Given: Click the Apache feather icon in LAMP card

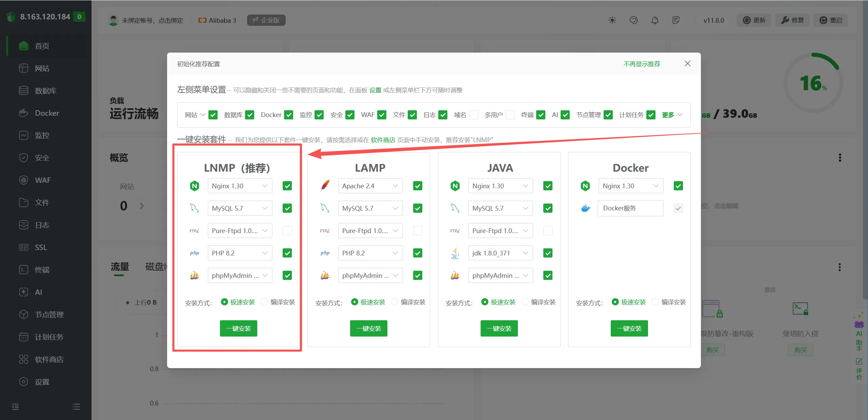Looking at the screenshot, I should (x=325, y=186).
